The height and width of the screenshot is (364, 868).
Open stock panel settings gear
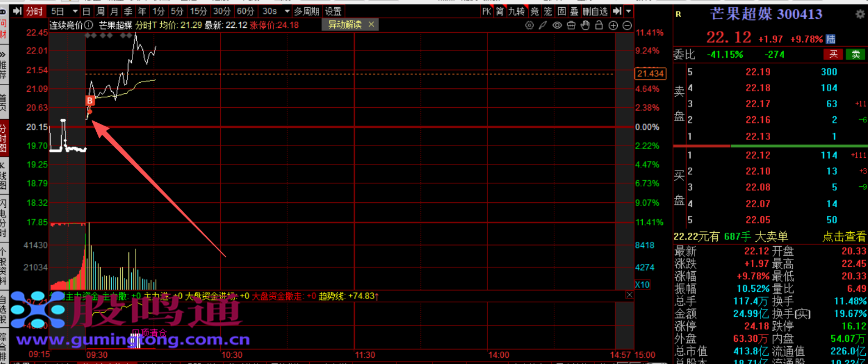860,14
